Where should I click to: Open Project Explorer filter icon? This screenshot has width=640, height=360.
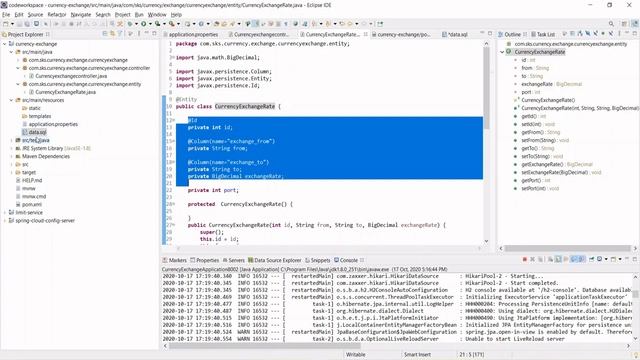click(120, 34)
